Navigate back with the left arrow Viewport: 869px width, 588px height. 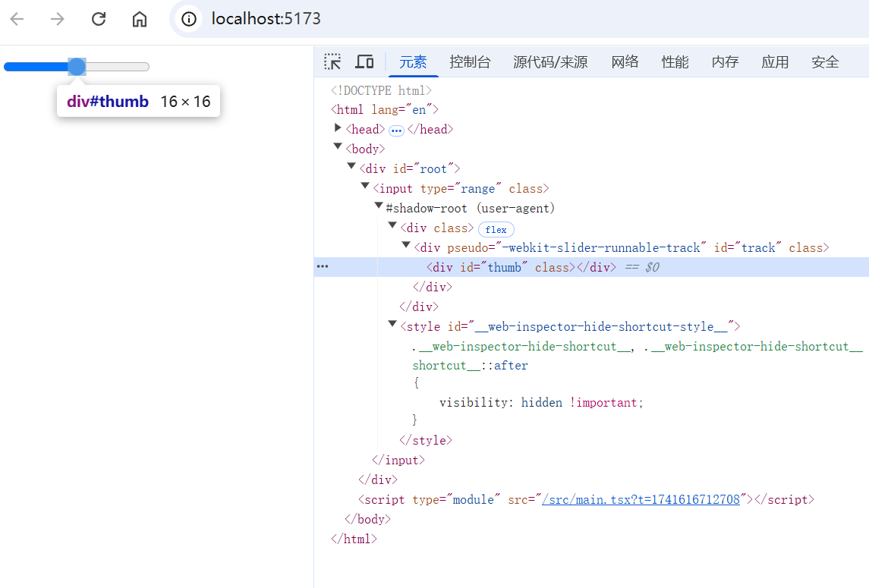(17, 19)
